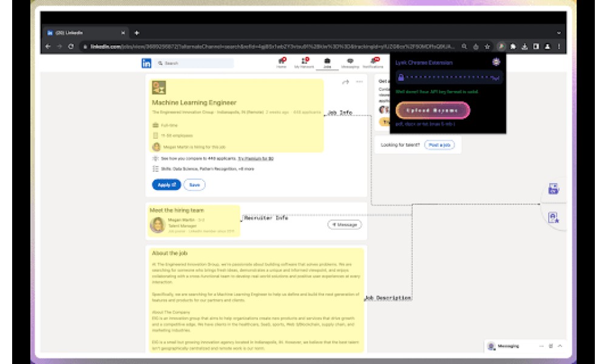This screenshot has height=364, width=607.
Task: Toggle API key visibility in the Lyrk popup
Action: tap(495, 78)
